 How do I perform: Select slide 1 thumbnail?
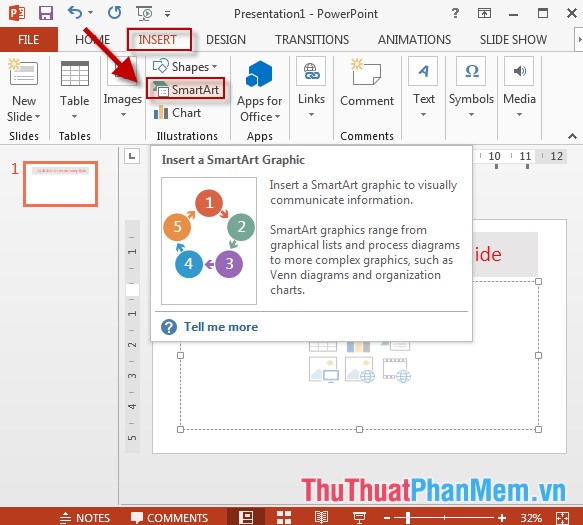coord(61,184)
